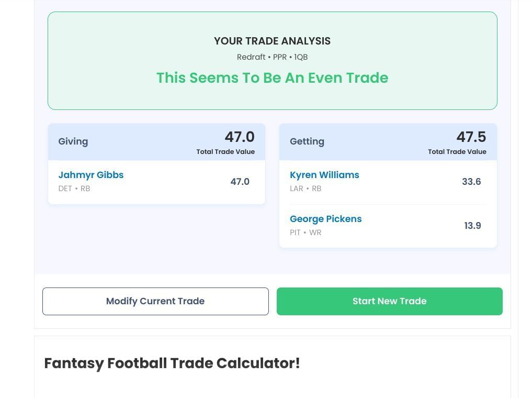Screen dimensions: 532x398
Task: Open the George Pickens player link
Action: coord(325,219)
